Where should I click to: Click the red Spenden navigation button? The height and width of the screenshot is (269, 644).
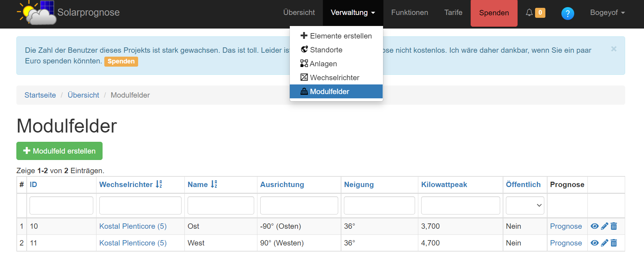[x=494, y=13]
